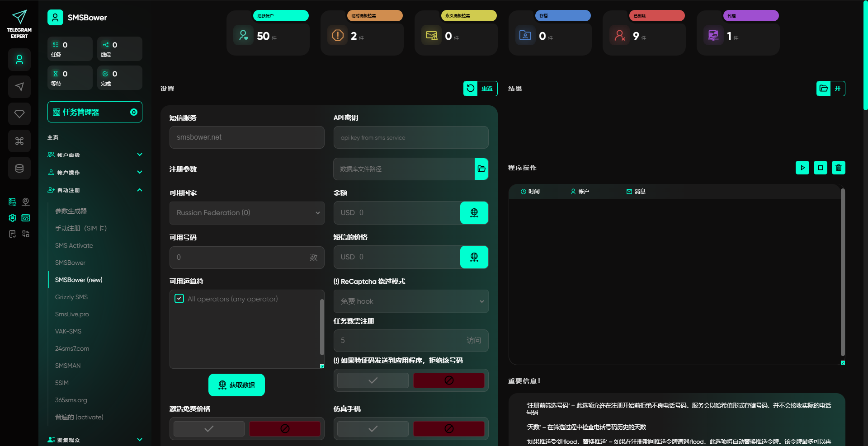Image resolution: width=868 pixels, height=446 pixels.
Task: Disable reject number if code sent to app
Action: (449, 380)
